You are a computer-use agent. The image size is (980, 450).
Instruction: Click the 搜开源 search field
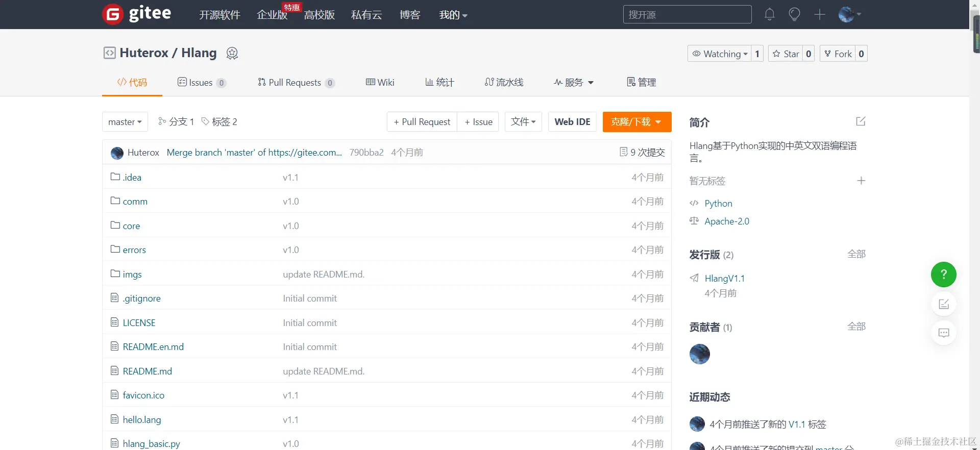pos(687,14)
